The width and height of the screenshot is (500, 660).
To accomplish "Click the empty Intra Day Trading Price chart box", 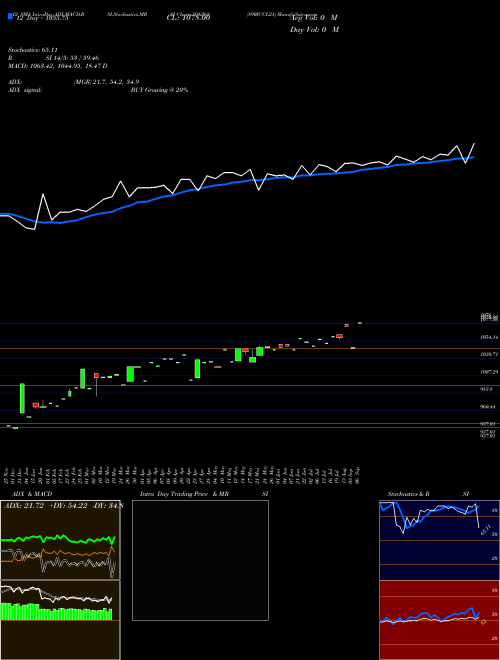I will click(200, 560).
